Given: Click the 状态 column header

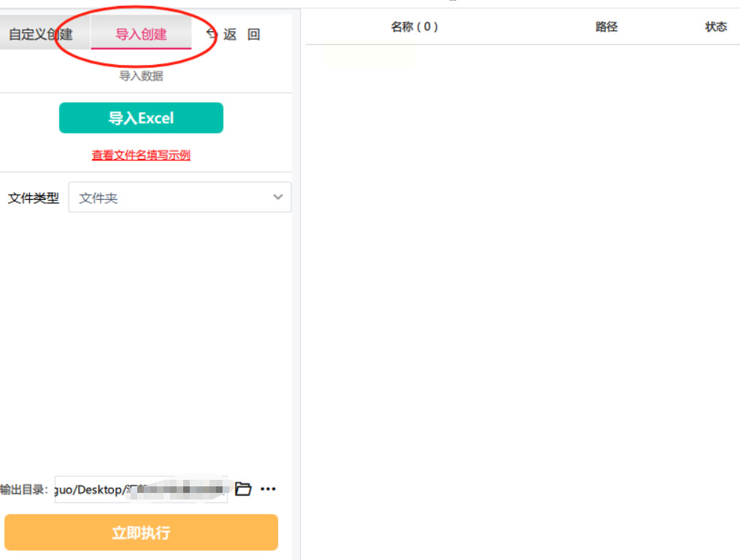Looking at the screenshot, I should pos(716,27).
